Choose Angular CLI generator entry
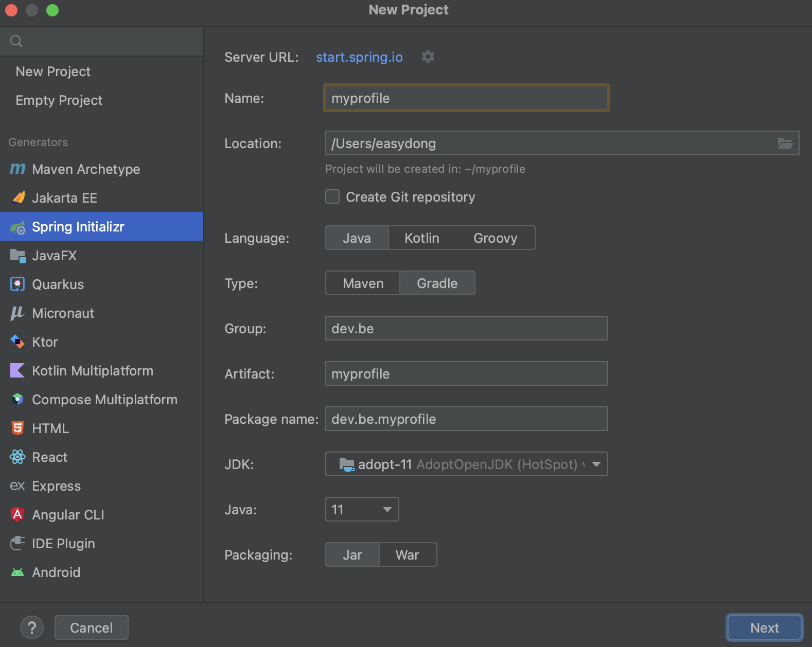The height and width of the screenshot is (647, 812). [101, 515]
